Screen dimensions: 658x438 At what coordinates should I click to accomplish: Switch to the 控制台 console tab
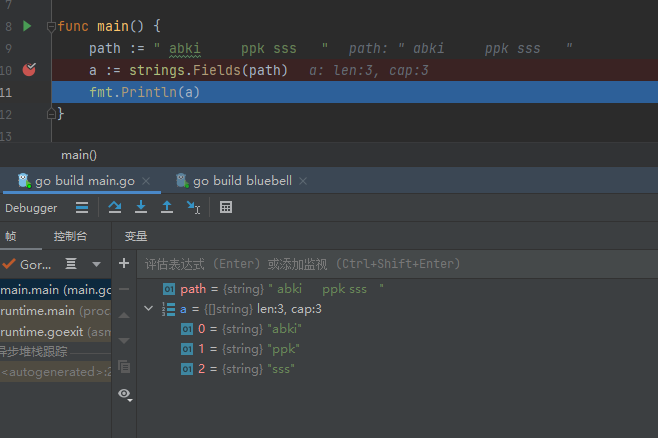click(70, 237)
